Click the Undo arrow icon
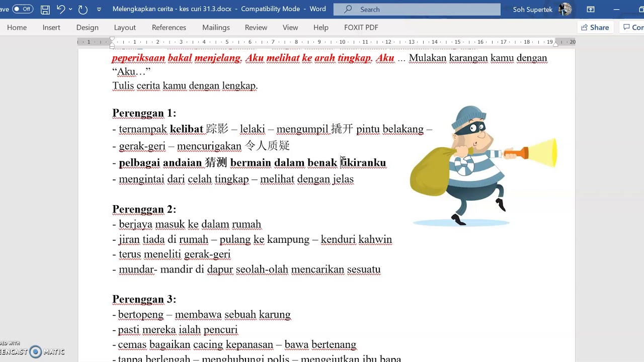The image size is (644, 362). pyautogui.click(x=61, y=9)
